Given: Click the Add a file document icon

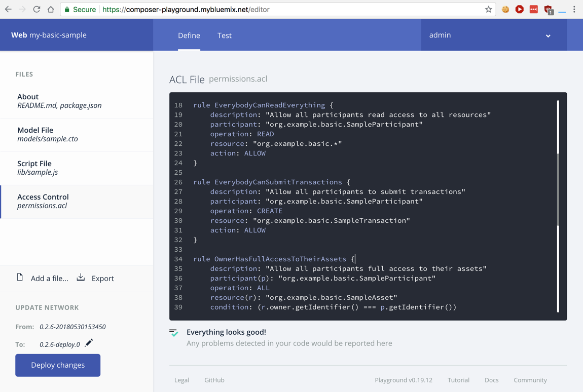Looking at the screenshot, I should [20, 277].
